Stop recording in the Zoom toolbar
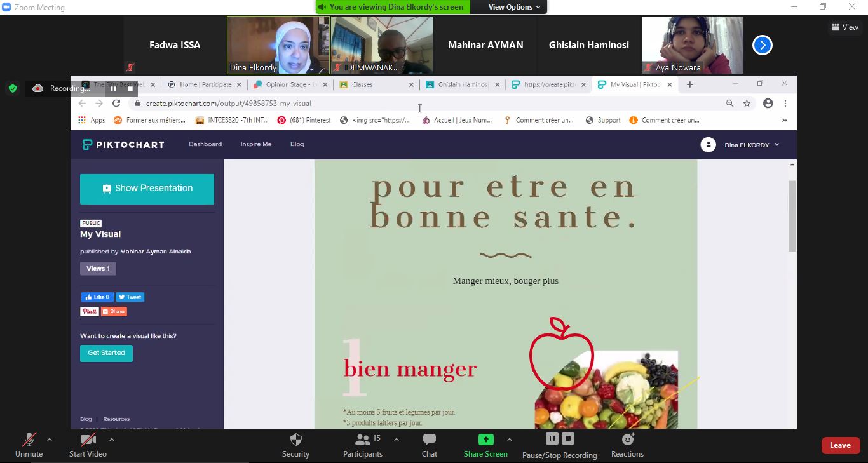This screenshot has width=868, height=463. pyautogui.click(x=569, y=438)
